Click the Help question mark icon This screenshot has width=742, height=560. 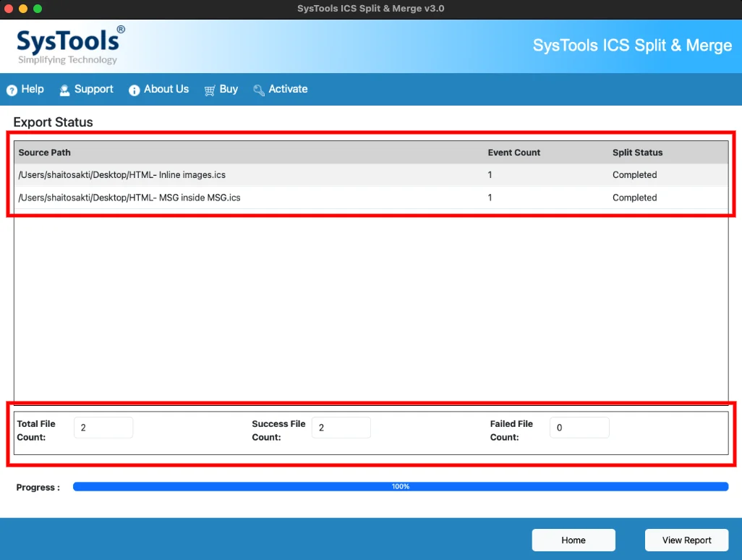12,90
